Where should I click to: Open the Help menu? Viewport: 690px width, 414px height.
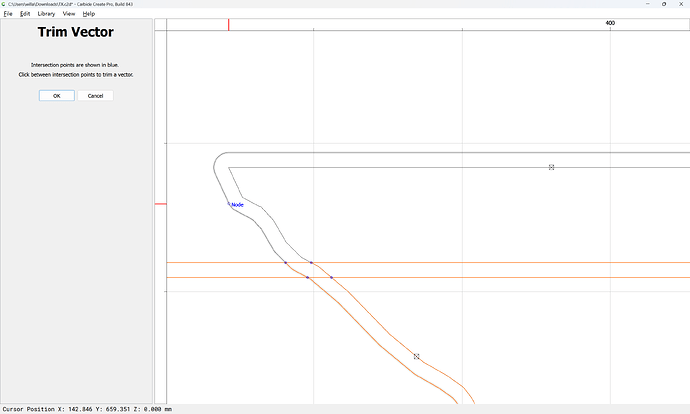(89, 14)
